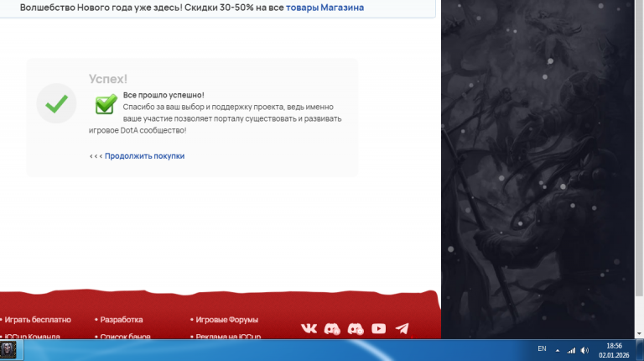Image resolution: width=644 pixels, height=361 pixels.
Task: Click the large round green checkmark
Action: click(57, 103)
